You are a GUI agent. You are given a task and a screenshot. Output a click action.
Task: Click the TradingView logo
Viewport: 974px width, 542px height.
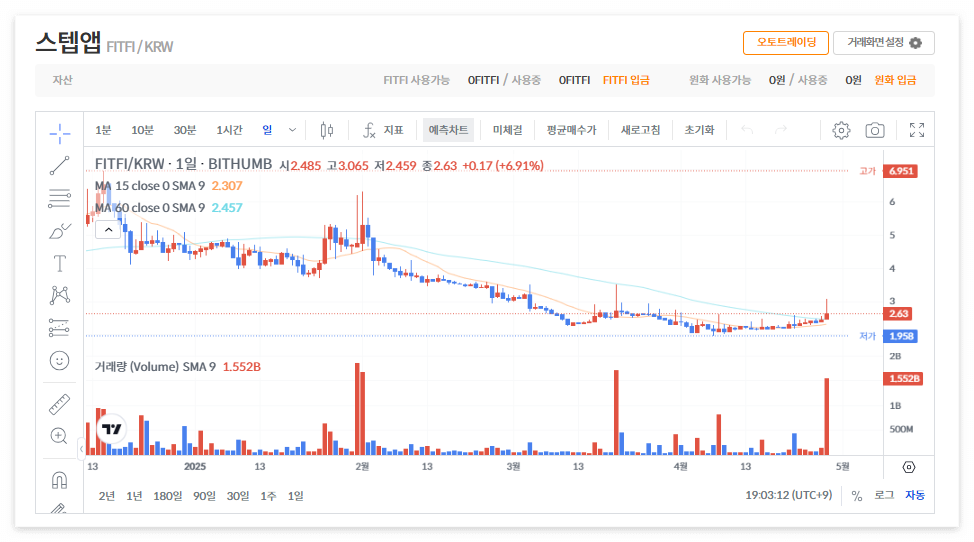coord(112,428)
